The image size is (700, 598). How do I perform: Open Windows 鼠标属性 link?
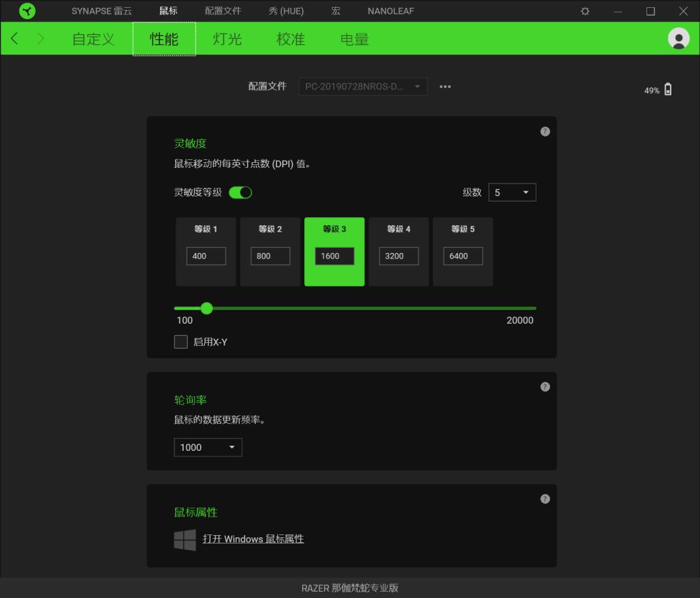click(x=253, y=539)
